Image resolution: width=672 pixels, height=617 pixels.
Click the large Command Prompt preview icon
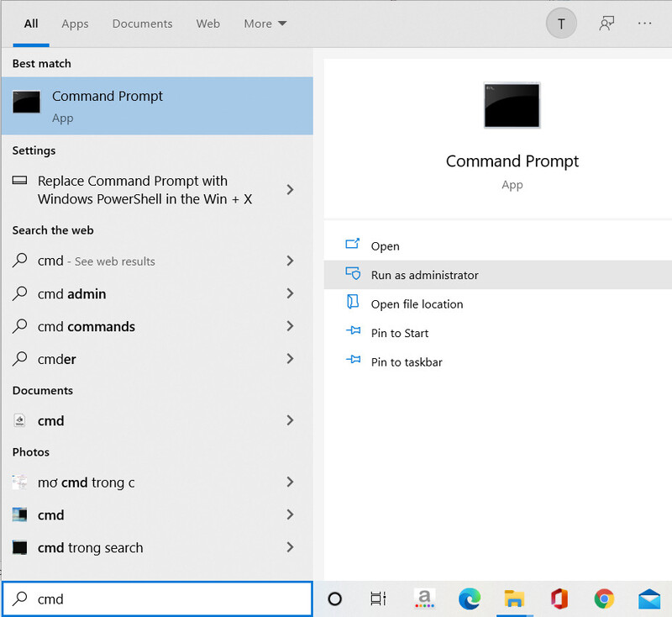[512, 105]
